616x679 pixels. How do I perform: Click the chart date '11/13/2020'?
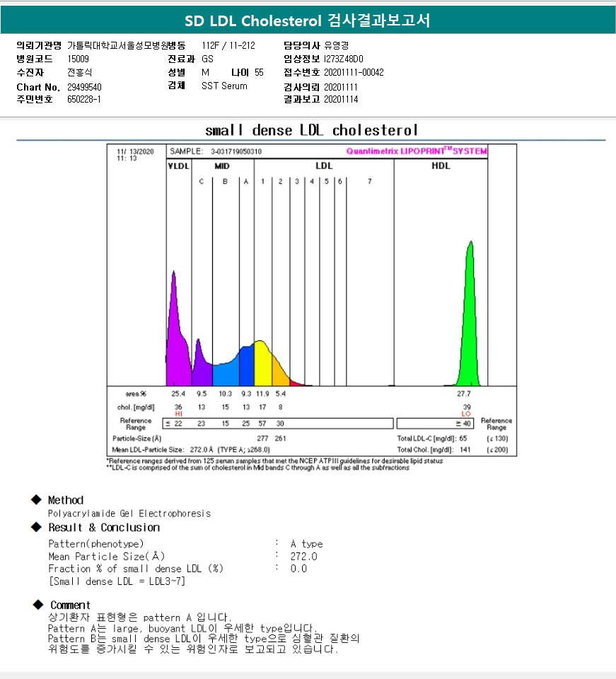pos(135,151)
